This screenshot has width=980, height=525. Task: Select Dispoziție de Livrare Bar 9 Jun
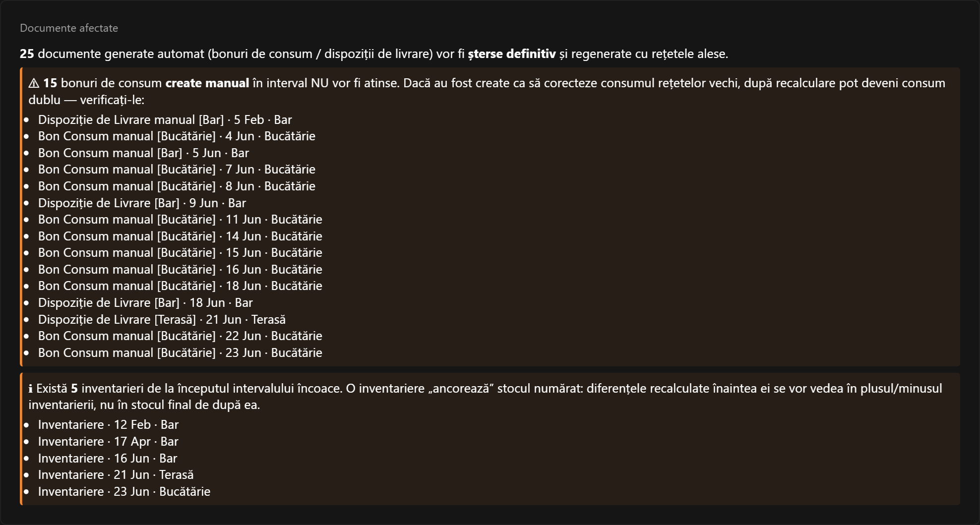(x=142, y=203)
